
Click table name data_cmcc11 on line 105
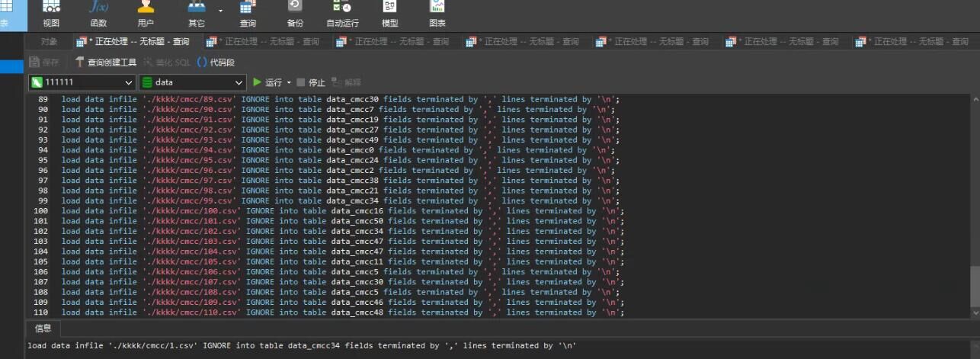(357, 262)
